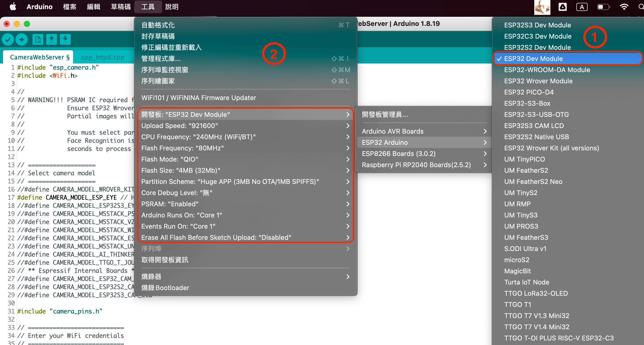Expand the Core Debug Level submenu
This screenshot has width=644, height=345.
pyautogui.click(x=246, y=193)
